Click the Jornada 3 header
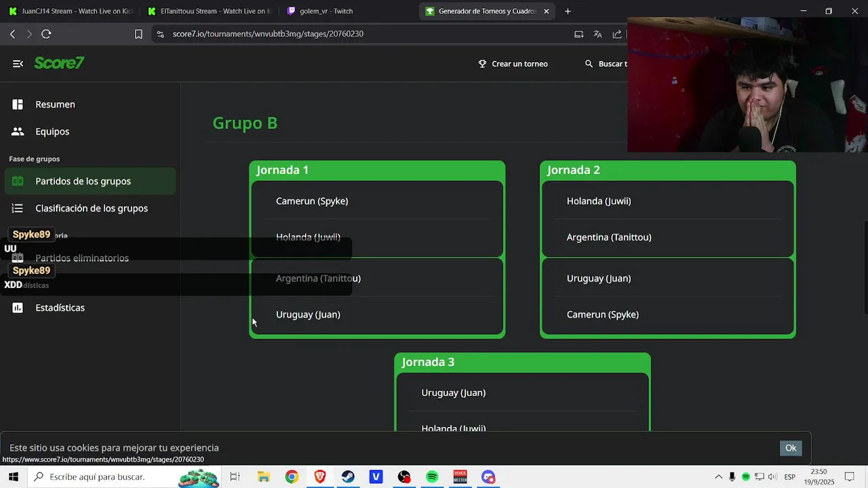The width and height of the screenshot is (868, 488). 428,362
